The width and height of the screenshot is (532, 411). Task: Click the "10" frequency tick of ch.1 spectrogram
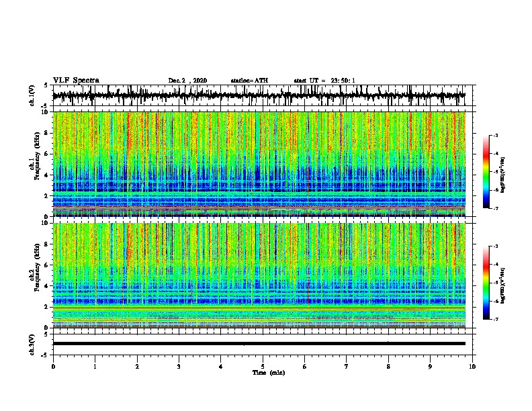pos(46,112)
